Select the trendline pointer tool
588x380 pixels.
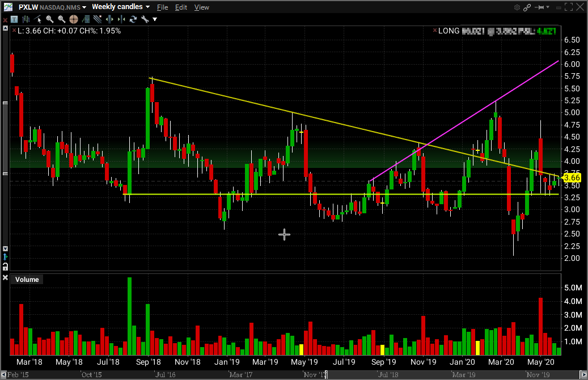point(38,19)
